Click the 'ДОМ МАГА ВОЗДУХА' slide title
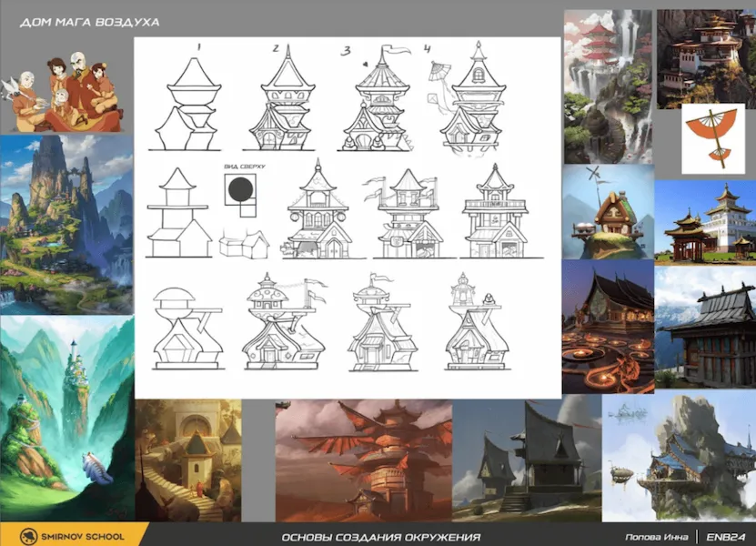This screenshot has width=756, height=546. [x=89, y=22]
